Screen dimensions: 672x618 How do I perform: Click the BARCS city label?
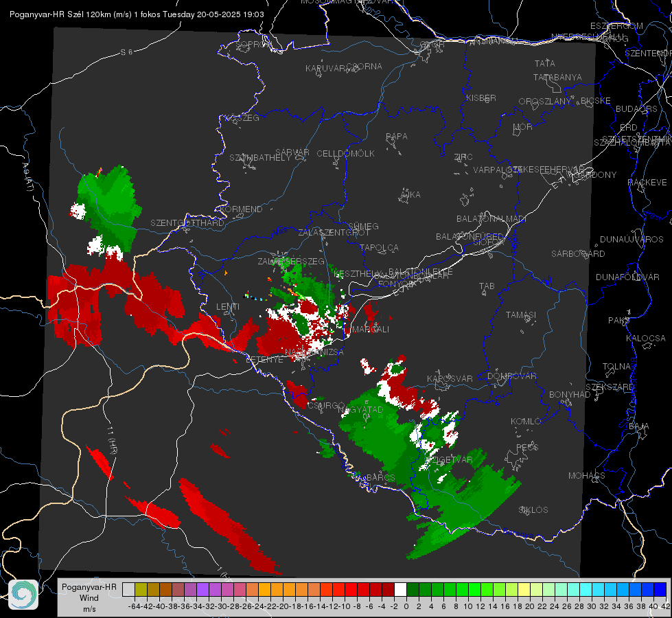tap(380, 478)
